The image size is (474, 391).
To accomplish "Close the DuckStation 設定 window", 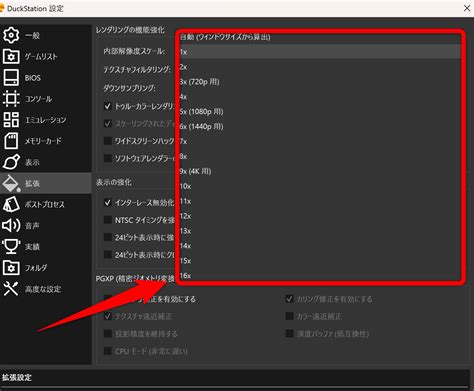I will [467, 8].
